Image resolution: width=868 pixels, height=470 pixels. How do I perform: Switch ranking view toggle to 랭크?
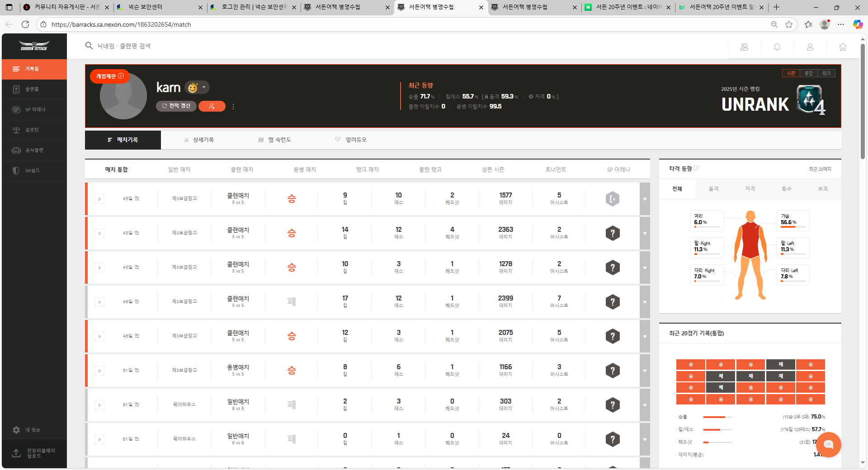(x=826, y=73)
